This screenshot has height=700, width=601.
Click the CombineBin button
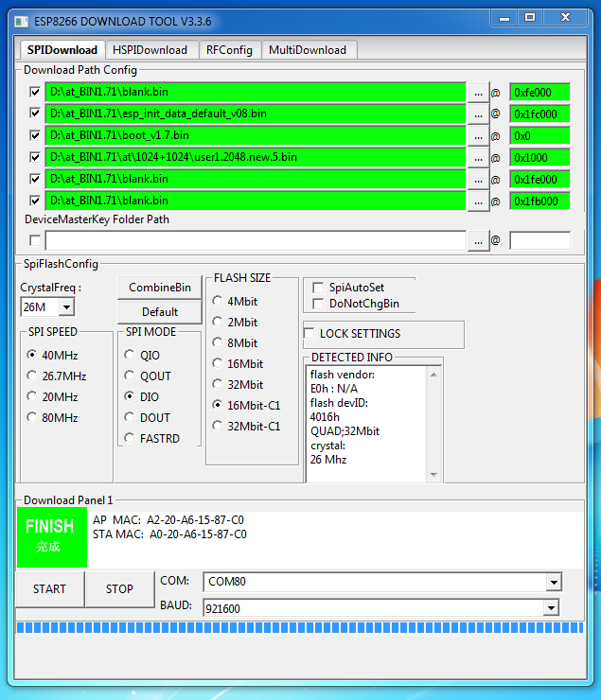click(160, 288)
